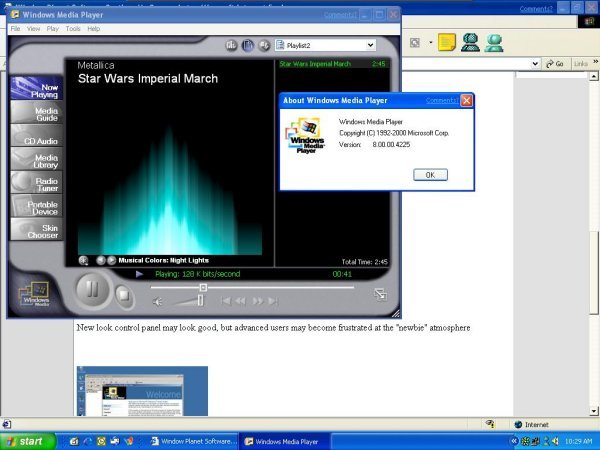Open the Play menu
This screenshot has height=450, width=600.
tap(53, 29)
